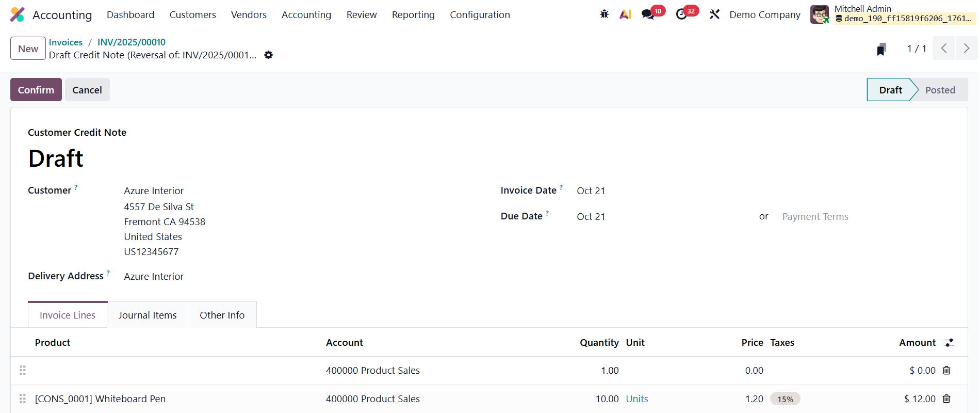
Task: Open column settings toggle beside Amount
Action: pos(949,342)
